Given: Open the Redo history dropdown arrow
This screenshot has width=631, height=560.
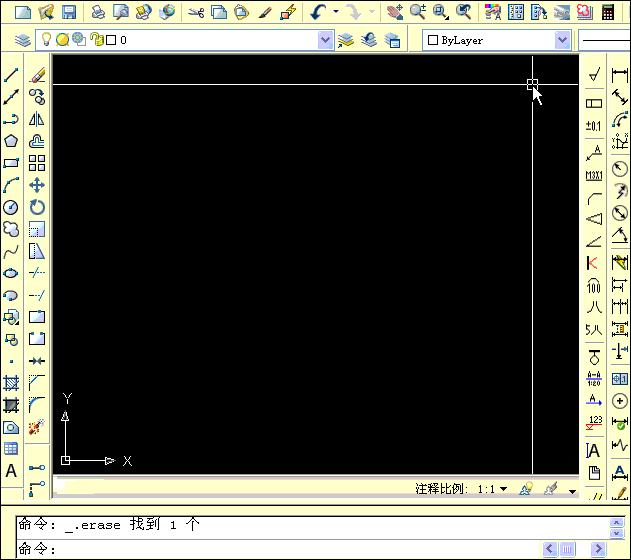Looking at the screenshot, I should click(372, 12).
